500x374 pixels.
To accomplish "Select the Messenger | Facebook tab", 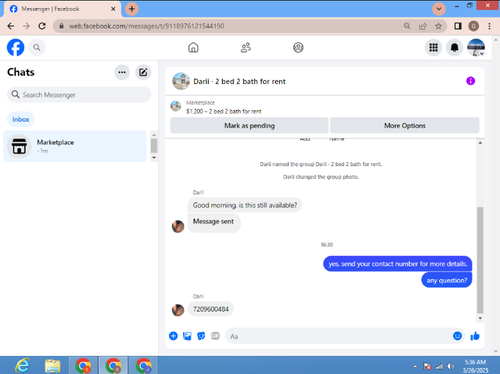I will [x=62, y=9].
